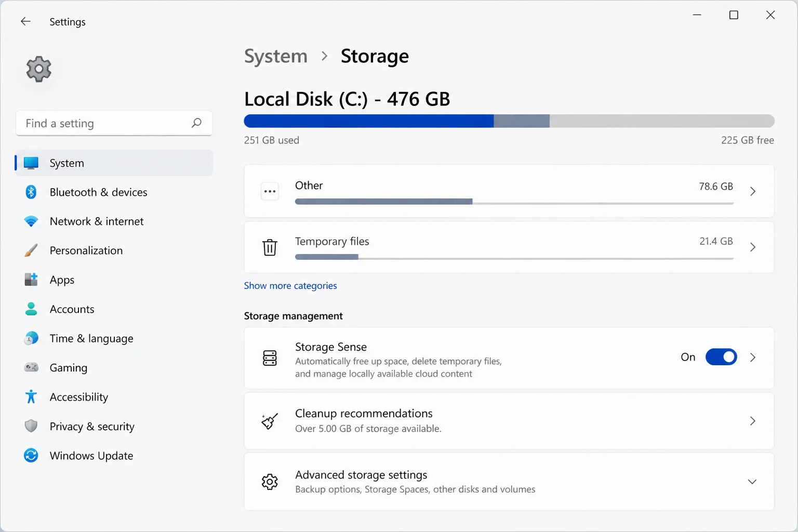Click the Privacy shield icon
798x532 pixels.
[31, 426]
